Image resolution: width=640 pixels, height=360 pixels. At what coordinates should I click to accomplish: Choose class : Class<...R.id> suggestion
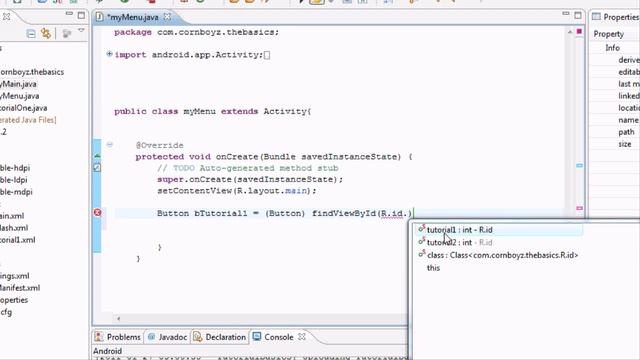[498, 255]
